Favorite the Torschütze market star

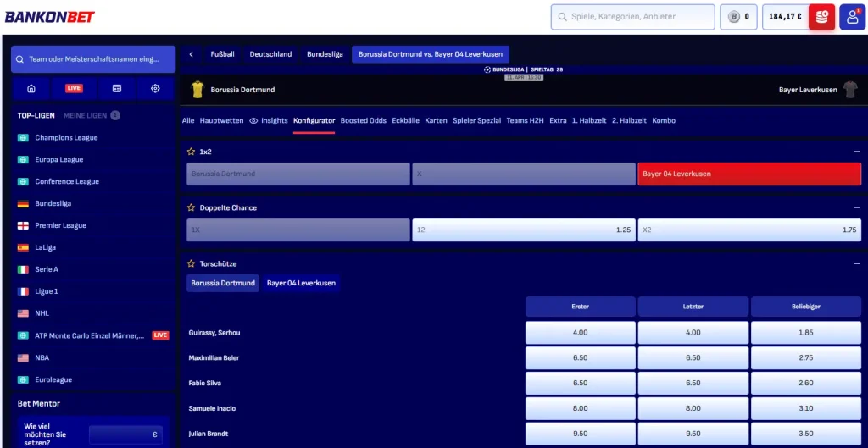pos(191,264)
